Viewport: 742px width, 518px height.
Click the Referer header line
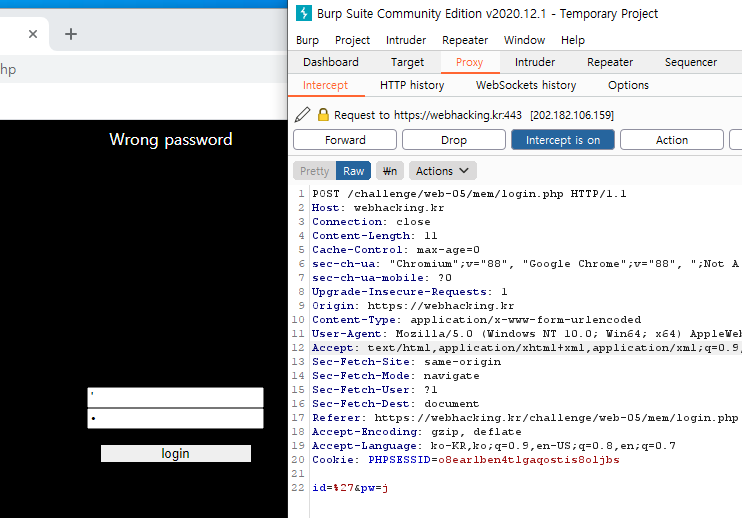pyautogui.click(x=525, y=418)
